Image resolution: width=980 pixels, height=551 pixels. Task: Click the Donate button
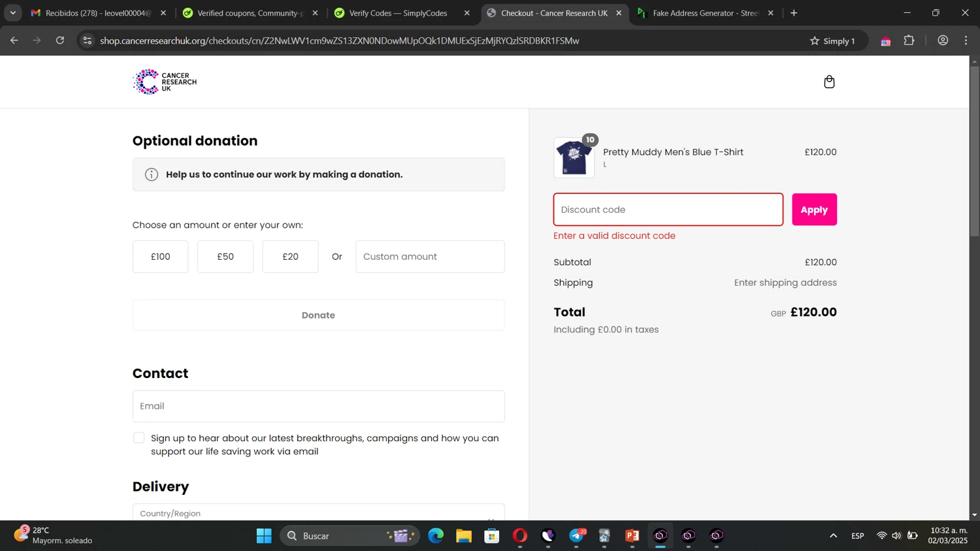318,315
